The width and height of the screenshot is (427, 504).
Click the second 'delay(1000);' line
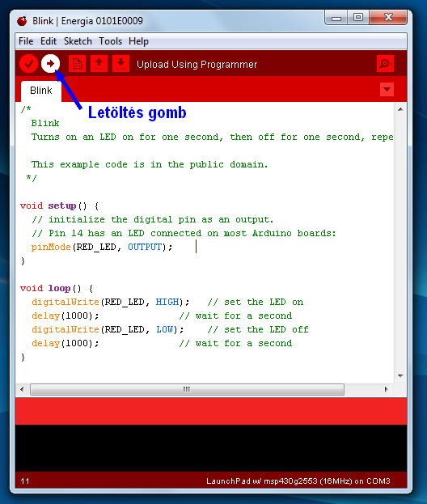pyautogui.click(x=66, y=343)
